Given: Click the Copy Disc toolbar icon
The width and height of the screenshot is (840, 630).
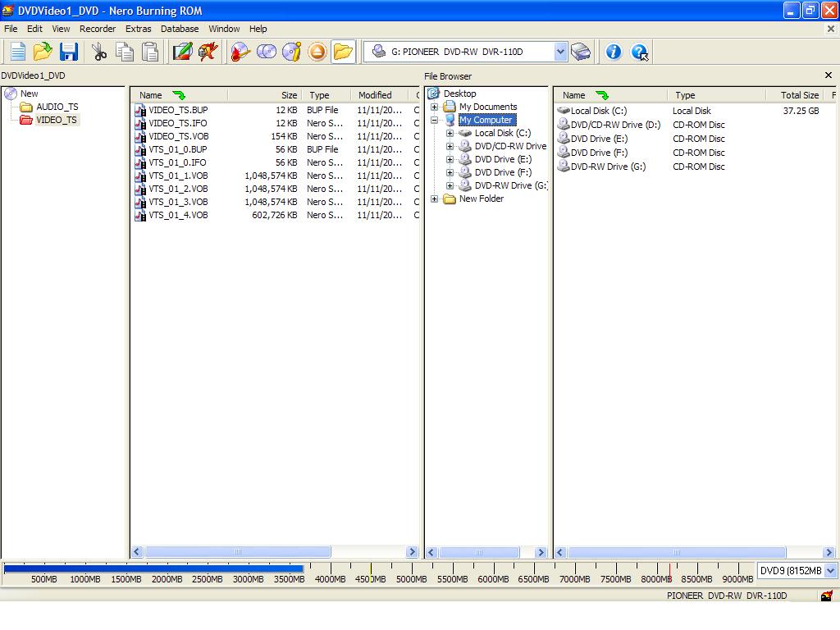Looking at the screenshot, I should coord(267,52).
